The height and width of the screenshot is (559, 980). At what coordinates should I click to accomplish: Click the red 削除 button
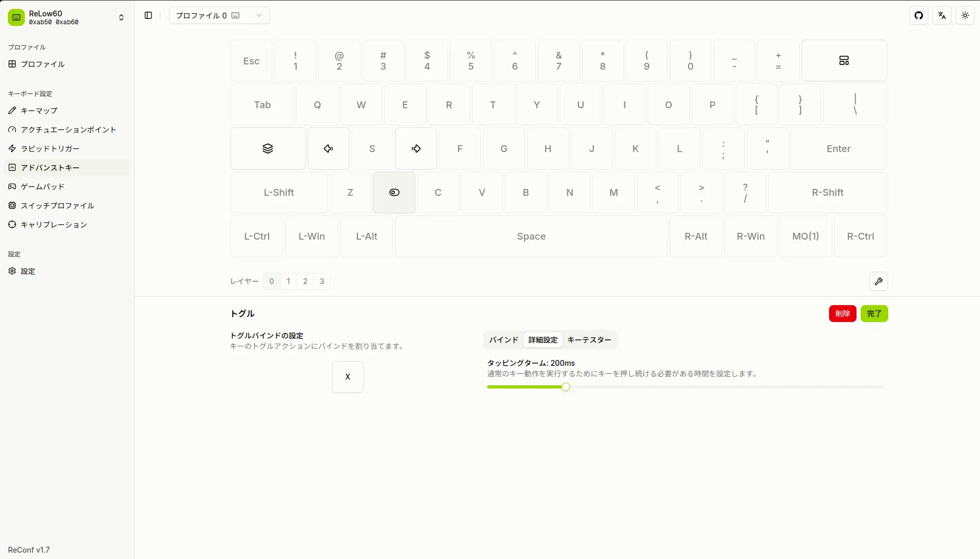tap(842, 314)
